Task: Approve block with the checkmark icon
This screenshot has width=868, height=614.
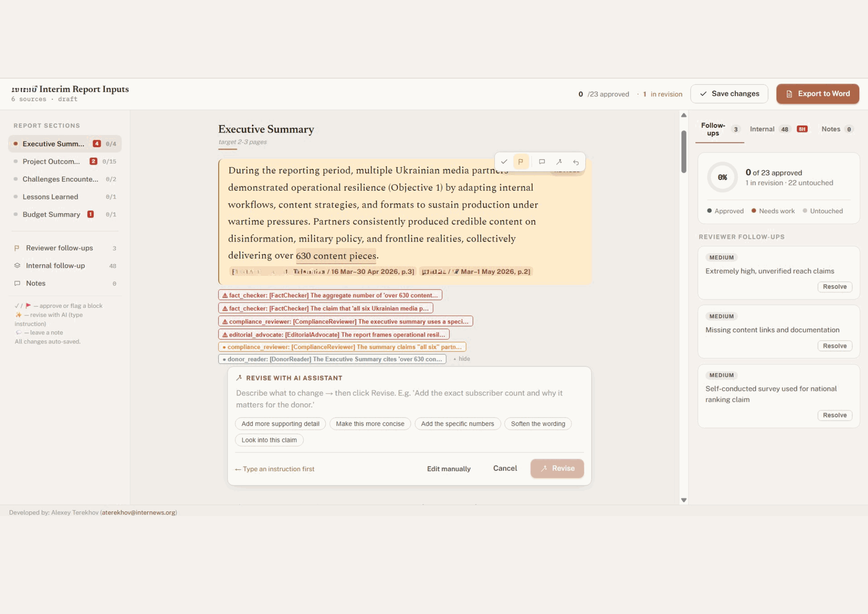Action: click(504, 162)
